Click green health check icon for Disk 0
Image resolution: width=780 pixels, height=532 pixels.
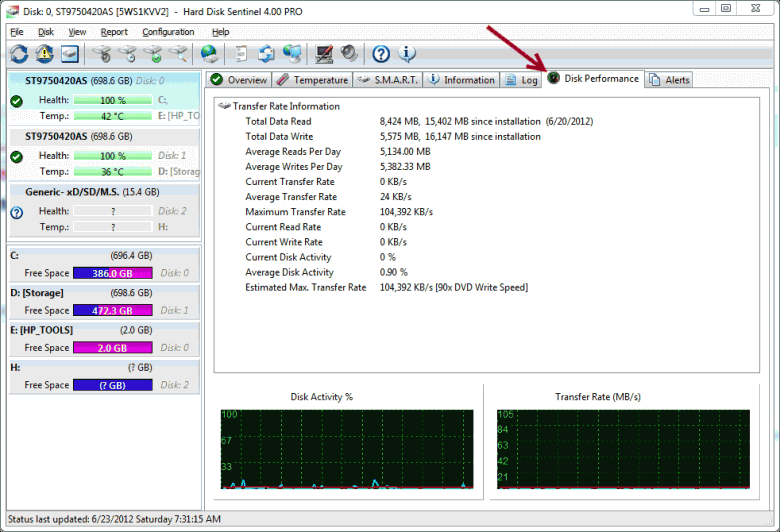click(16, 102)
